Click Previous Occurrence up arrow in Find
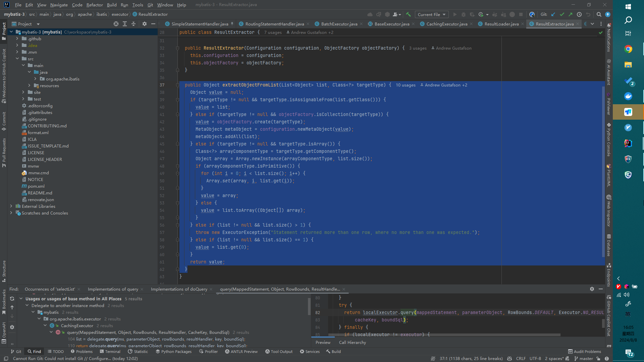 tap(12, 307)
